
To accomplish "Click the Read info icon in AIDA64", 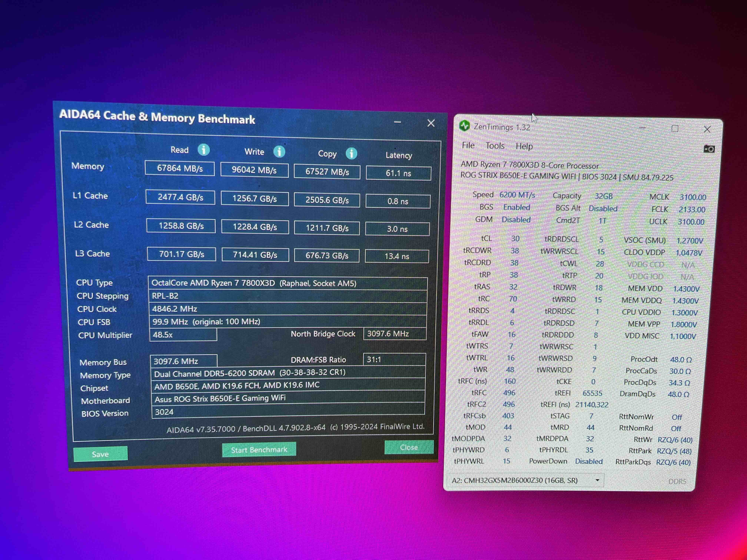I will click(x=203, y=149).
